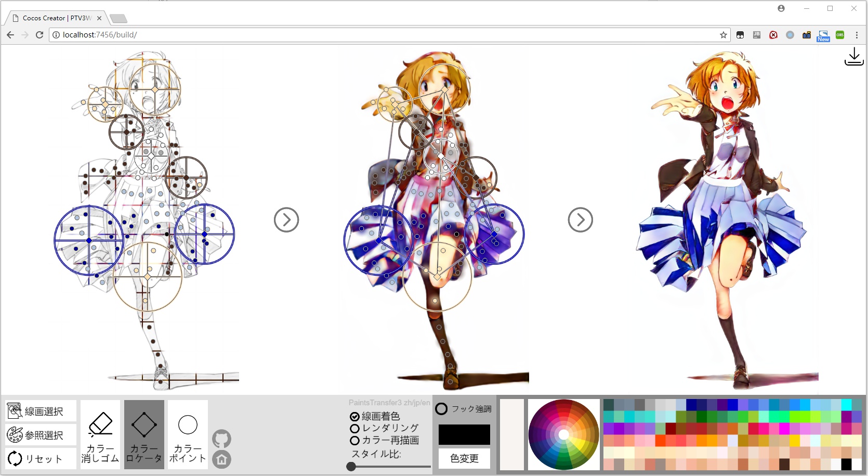Click the PaintsTransfer3 zh/jp/en language label
This screenshot has height=476, width=868.
(x=389, y=403)
